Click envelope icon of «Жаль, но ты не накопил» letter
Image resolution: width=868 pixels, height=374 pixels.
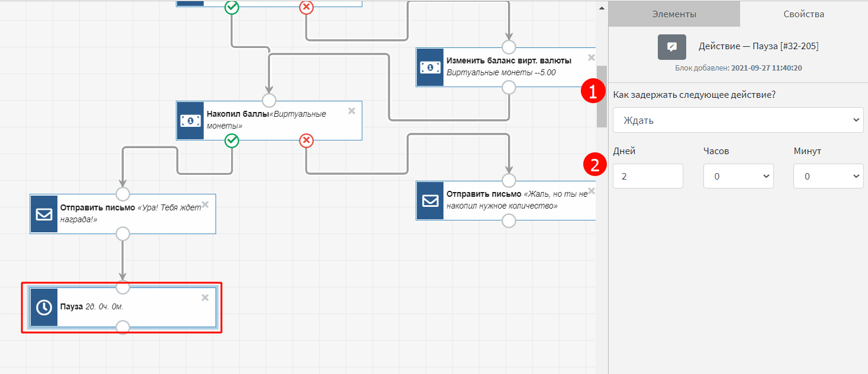click(430, 200)
